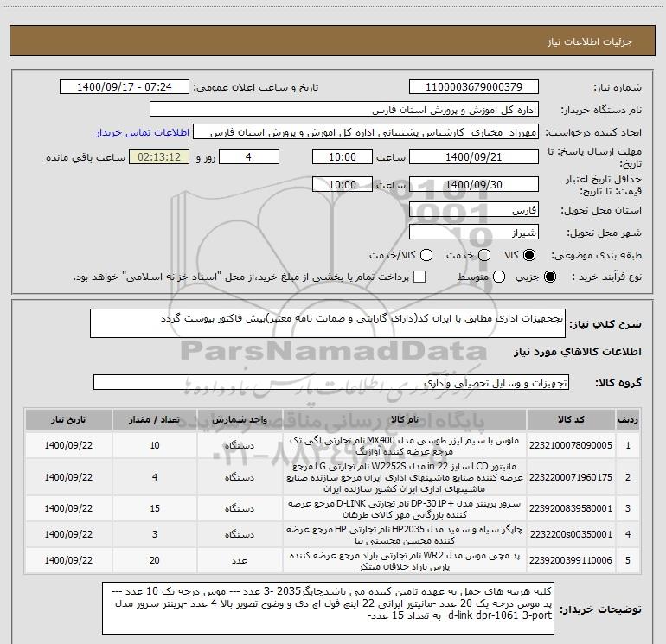666x644 pixels.
Task: Click the goods group field تجهیزات و وسایل تحصیلی
Action: click(331, 382)
